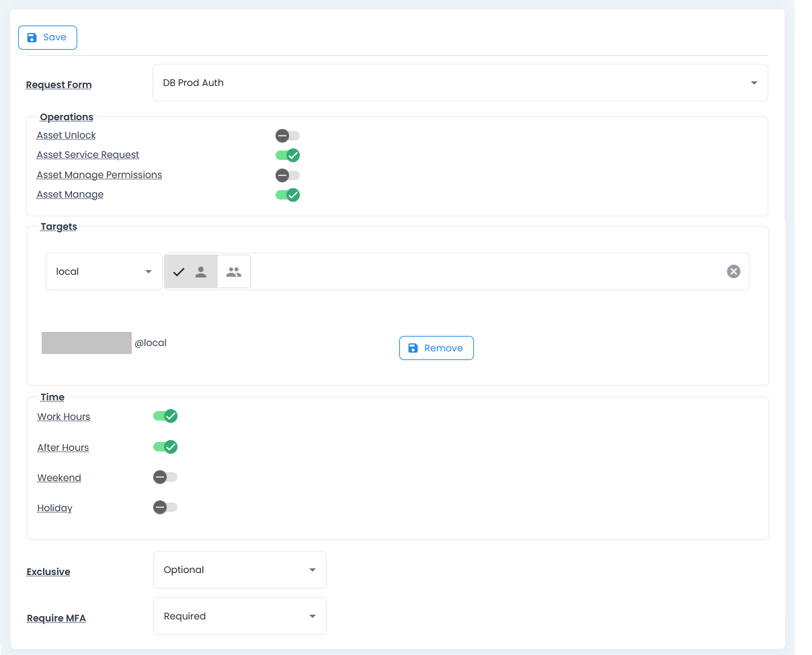812x655 pixels.
Task: Disable the Asset Service Request toggle
Action: (288, 155)
